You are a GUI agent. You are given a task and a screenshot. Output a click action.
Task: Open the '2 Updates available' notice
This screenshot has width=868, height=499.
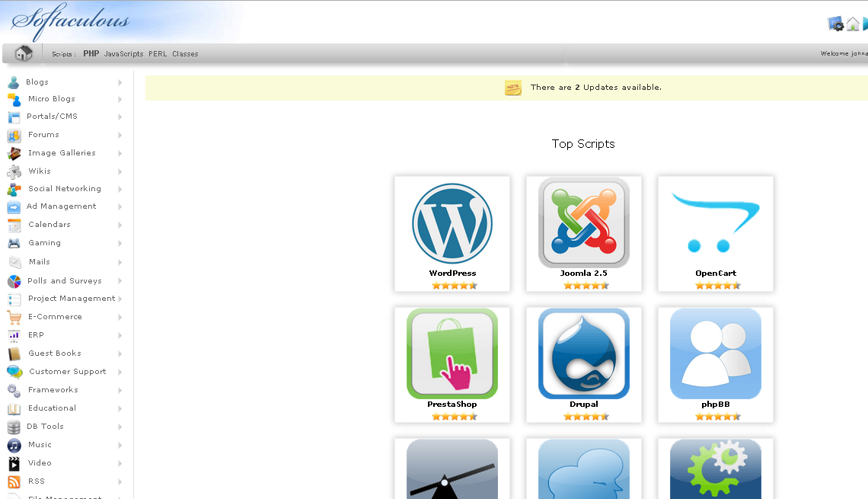[x=595, y=88]
